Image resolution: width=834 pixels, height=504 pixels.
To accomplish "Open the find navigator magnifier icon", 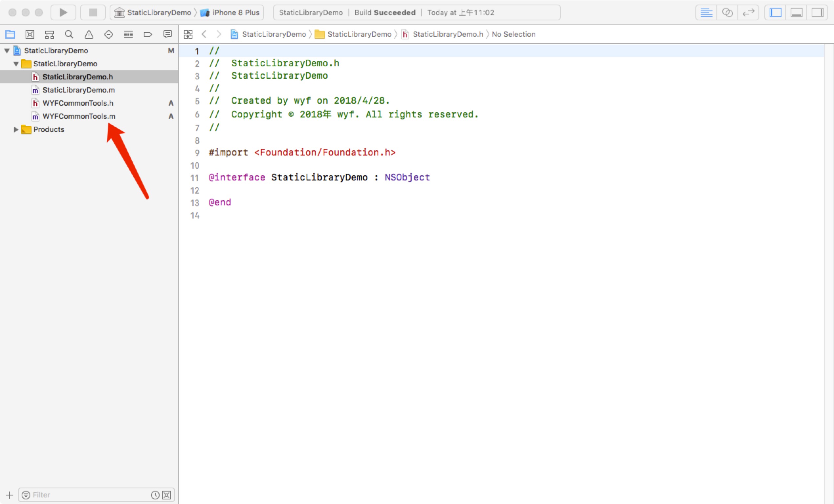I will point(69,34).
